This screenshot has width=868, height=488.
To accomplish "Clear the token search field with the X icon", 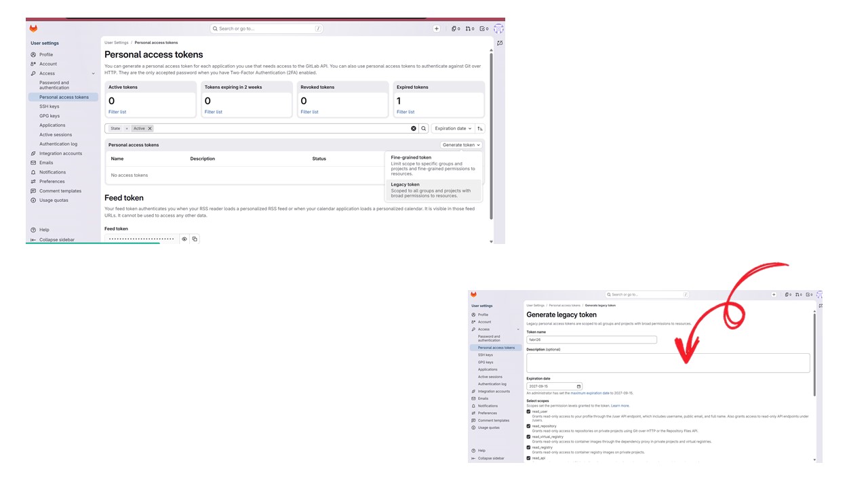I will click(x=414, y=128).
